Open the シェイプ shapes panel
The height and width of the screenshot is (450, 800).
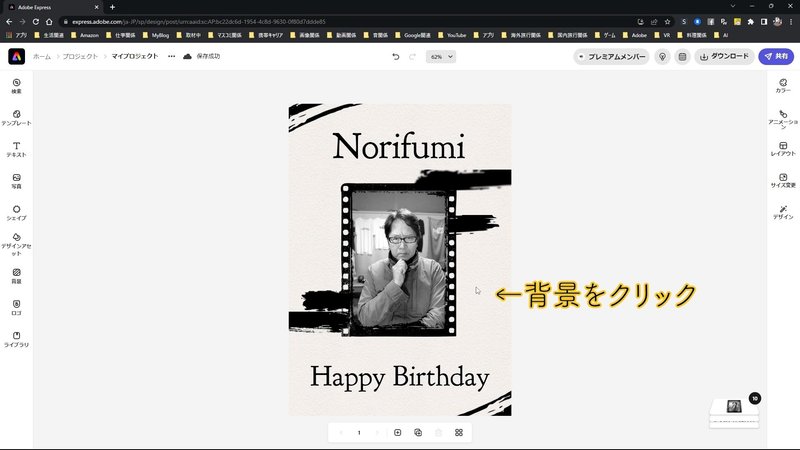(x=16, y=213)
